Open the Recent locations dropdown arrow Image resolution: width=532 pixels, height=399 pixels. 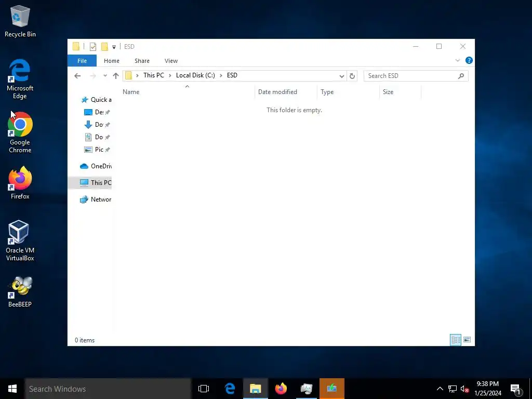point(105,76)
